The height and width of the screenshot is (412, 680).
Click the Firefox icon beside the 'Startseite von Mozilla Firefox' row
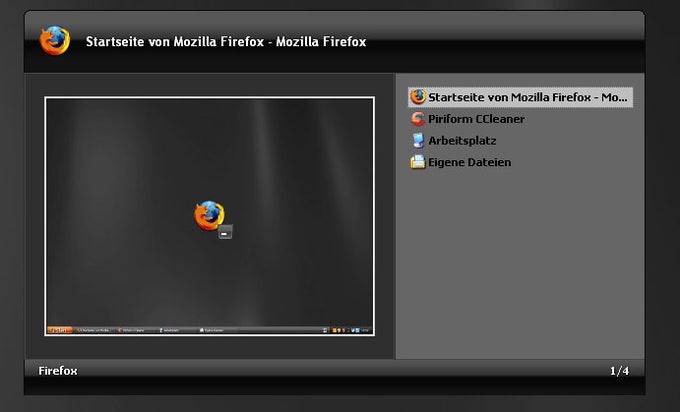(x=418, y=97)
